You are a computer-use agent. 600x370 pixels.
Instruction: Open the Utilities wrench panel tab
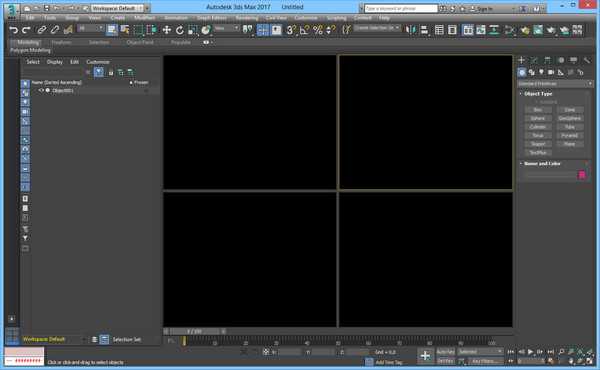[x=586, y=60]
